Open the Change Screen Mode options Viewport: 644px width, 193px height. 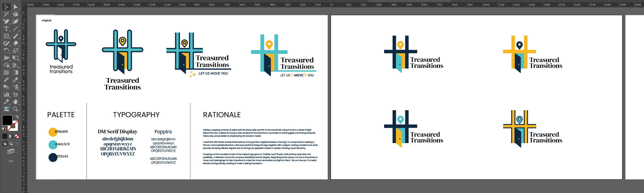click(x=11, y=151)
